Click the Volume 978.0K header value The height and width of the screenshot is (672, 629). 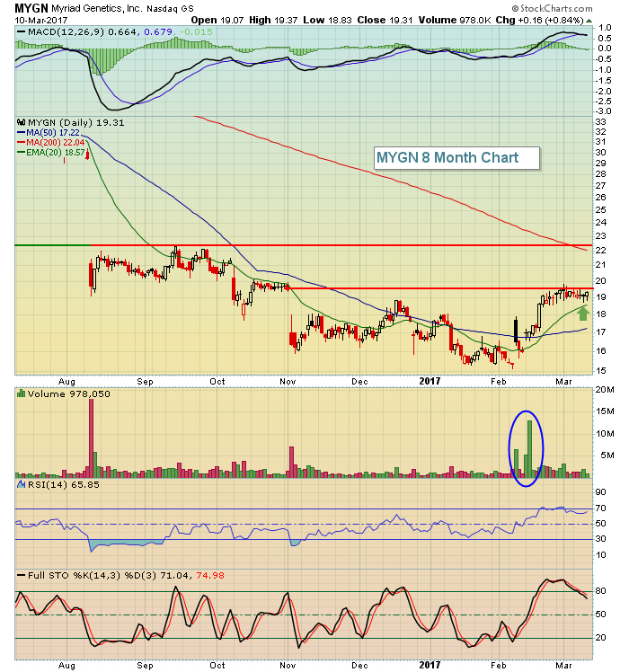coord(456,20)
